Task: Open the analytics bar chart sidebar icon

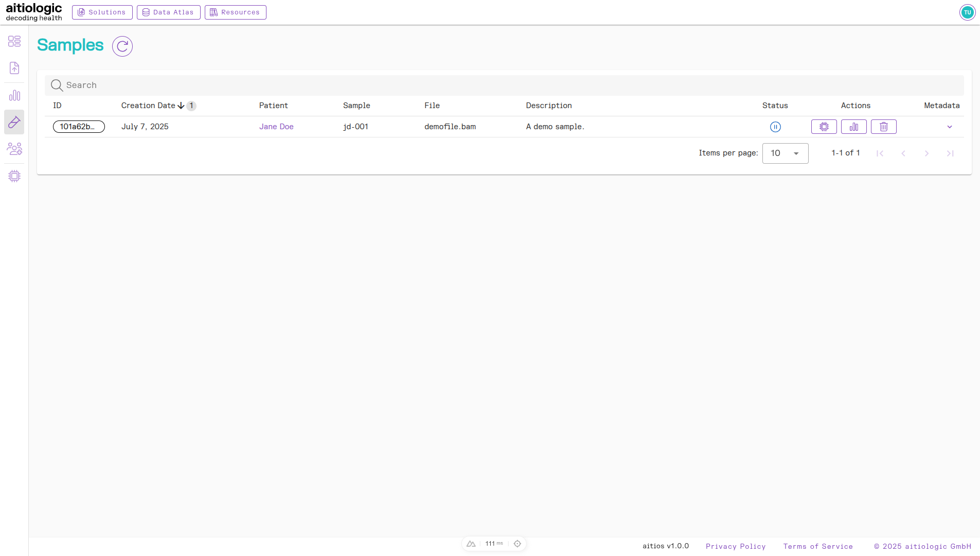Action: tap(14, 95)
